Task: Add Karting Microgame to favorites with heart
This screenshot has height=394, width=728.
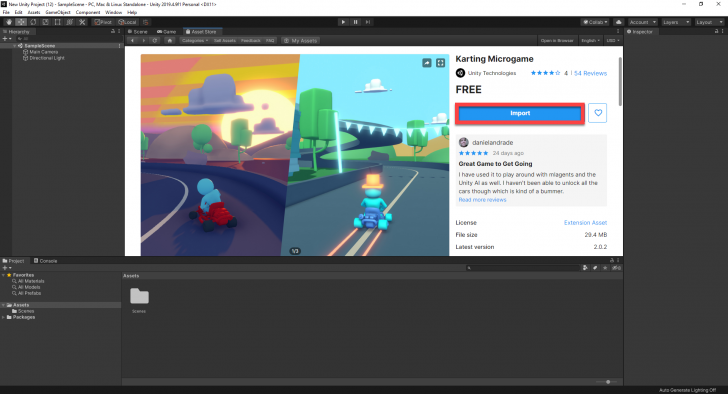Action: 598,113
